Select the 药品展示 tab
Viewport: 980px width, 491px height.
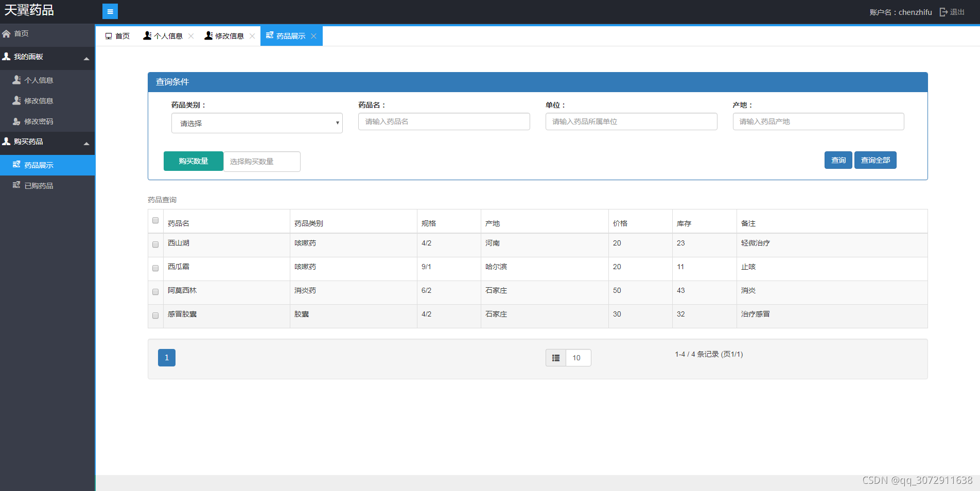tap(291, 36)
